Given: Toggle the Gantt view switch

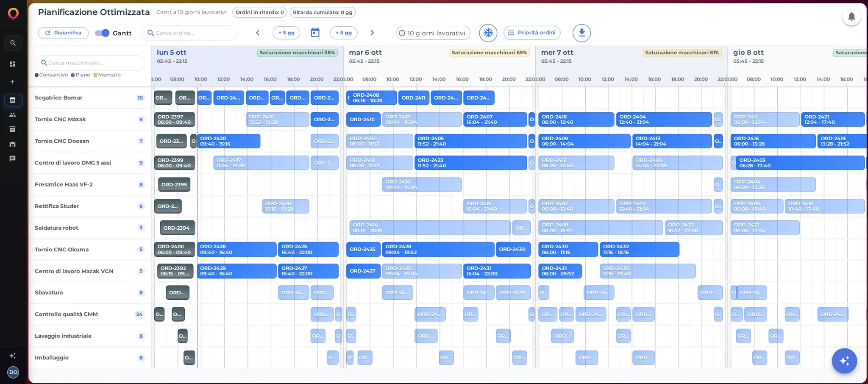Looking at the screenshot, I should [102, 33].
